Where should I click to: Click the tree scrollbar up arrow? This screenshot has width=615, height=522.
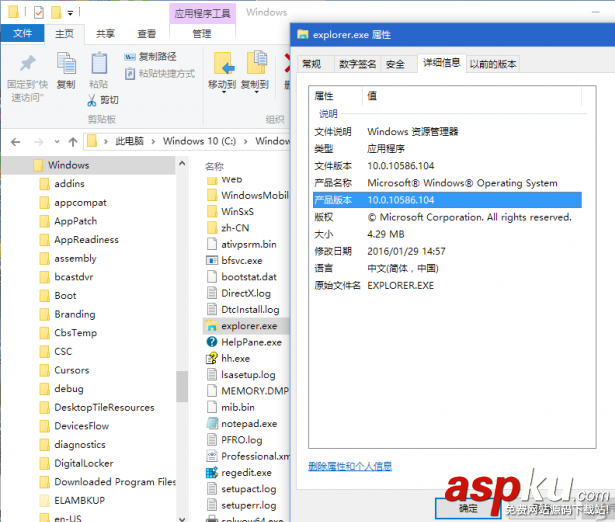coord(182,164)
